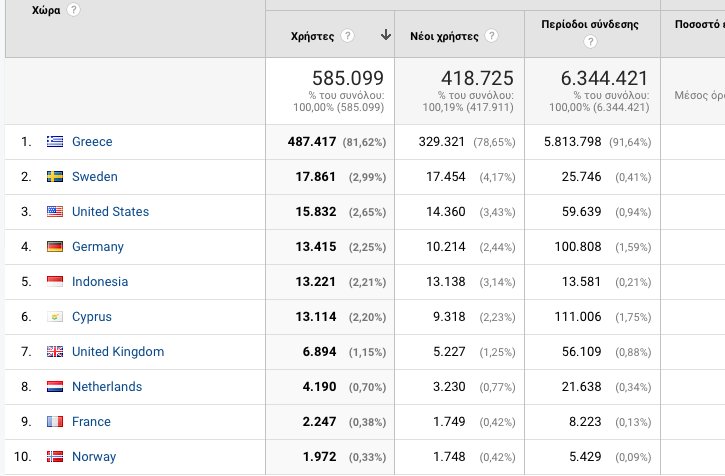The height and width of the screenshot is (476, 725).
Task: Click the help icon beside Χρήστες header
Action: click(347, 35)
